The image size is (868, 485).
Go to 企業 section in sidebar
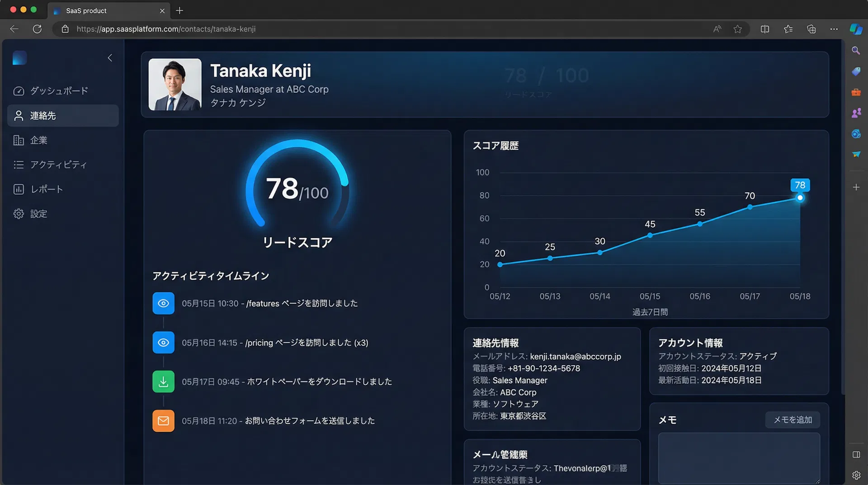pyautogui.click(x=39, y=140)
